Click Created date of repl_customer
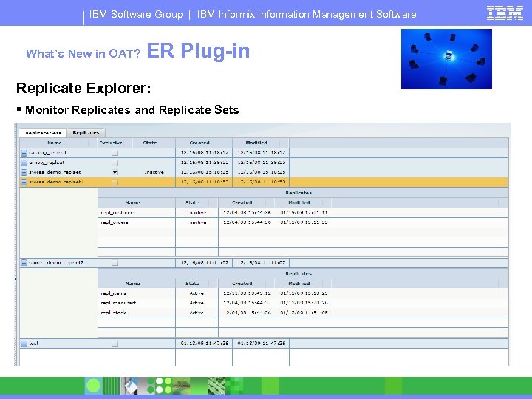532x399 pixels. point(247,212)
